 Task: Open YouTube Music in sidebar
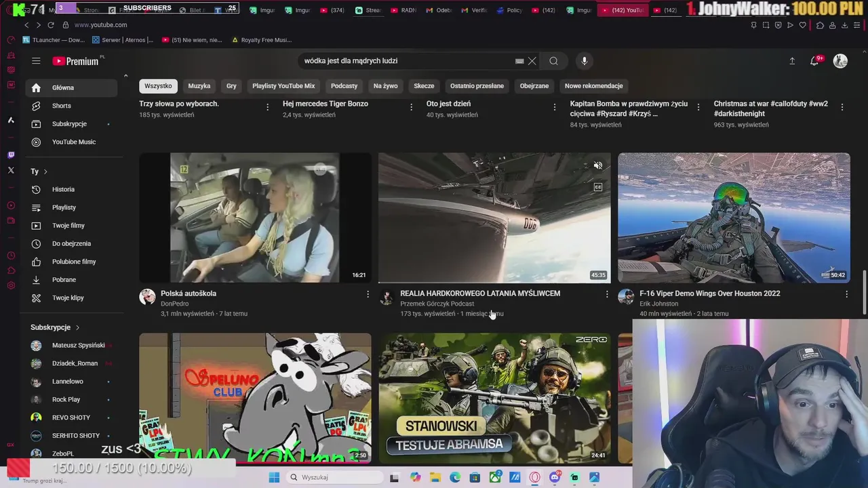[73, 142]
